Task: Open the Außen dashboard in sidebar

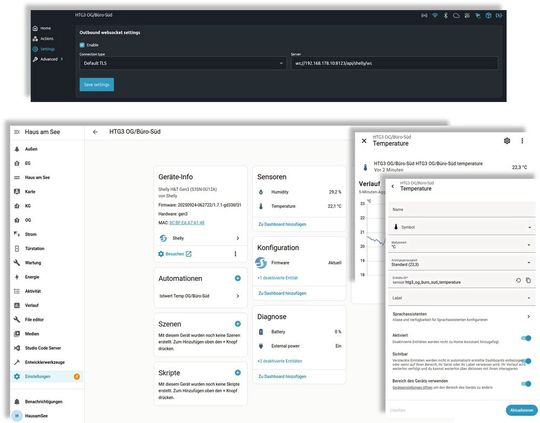Action: point(46,149)
